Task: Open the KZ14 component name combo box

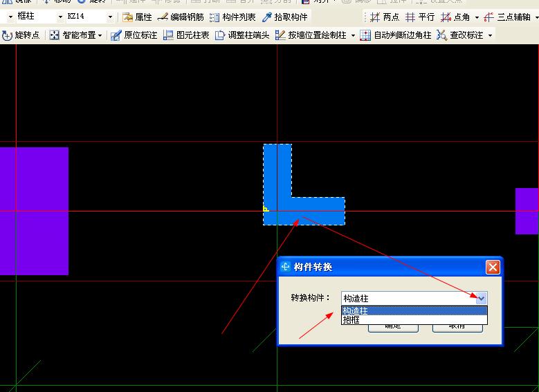Action: coord(90,16)
